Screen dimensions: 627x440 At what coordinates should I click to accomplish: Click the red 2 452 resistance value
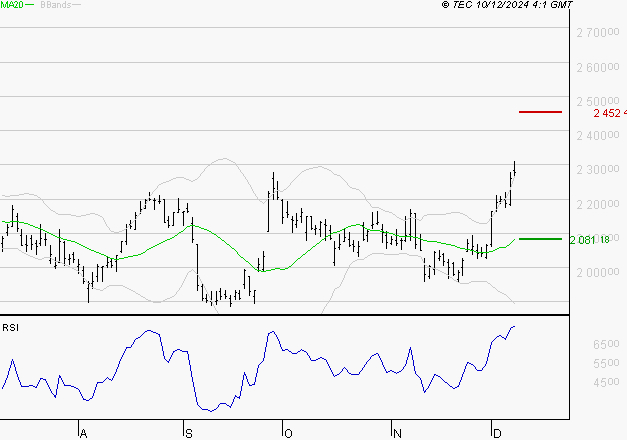tap(610, 113)
